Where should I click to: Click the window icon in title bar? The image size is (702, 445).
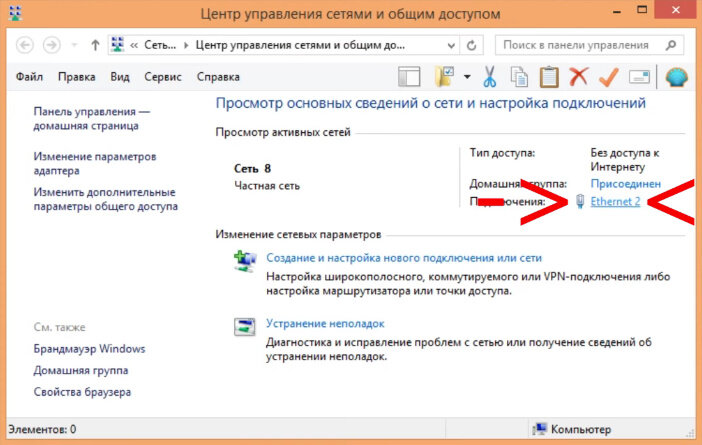coord(16,13)
